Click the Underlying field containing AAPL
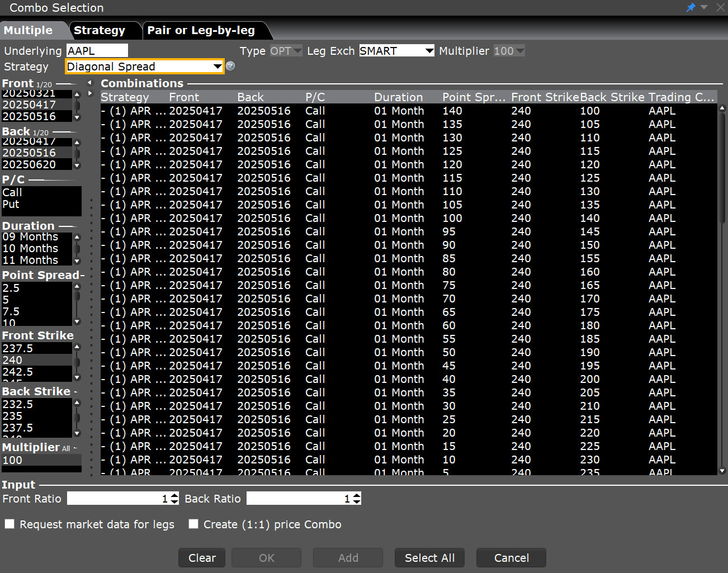Viewport: 728px width, 573px height. 96,50
